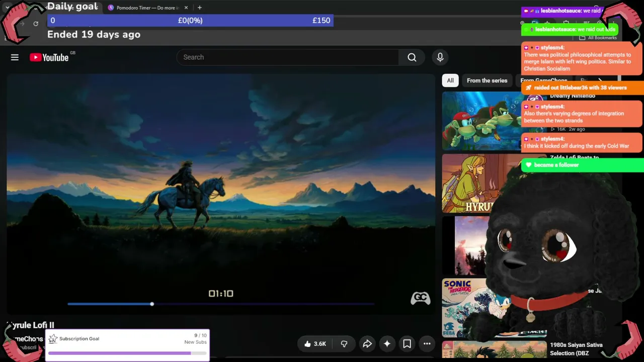The width and height of the screenshot is (644, 362).
Task: Click the Subscription Goal label
Action: (79, 339)
